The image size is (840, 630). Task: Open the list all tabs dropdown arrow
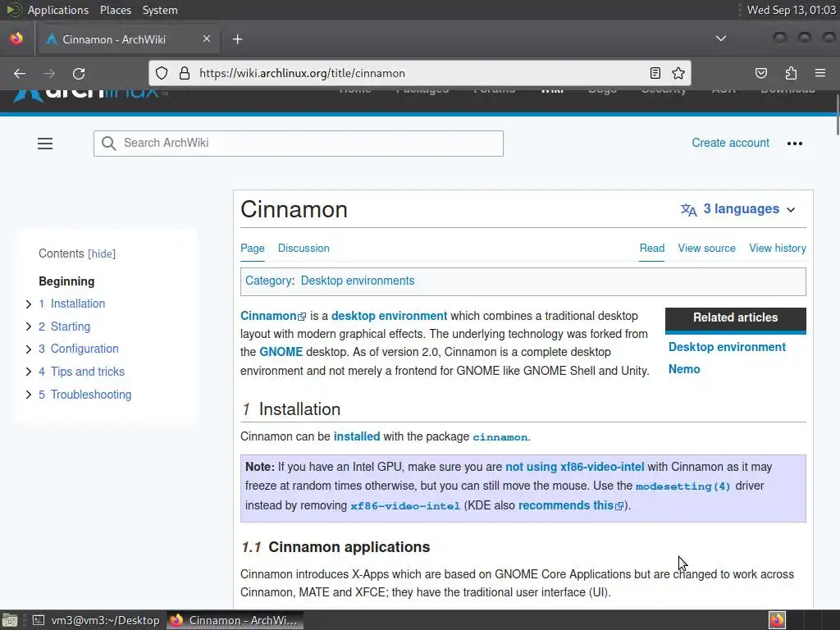[721, 39]
